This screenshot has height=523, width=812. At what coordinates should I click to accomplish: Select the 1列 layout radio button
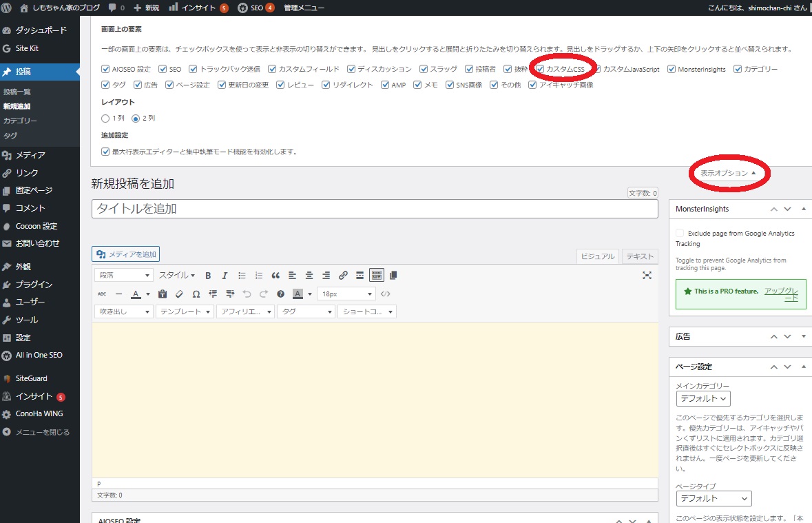tap(105, 119)
